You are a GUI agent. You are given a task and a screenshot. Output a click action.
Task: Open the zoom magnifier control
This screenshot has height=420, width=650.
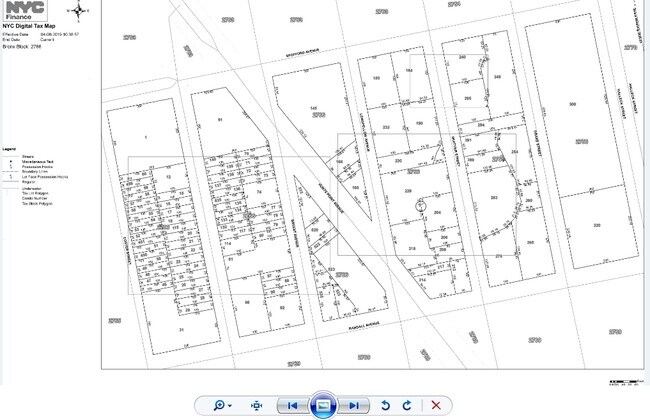[x=218, y=404]
